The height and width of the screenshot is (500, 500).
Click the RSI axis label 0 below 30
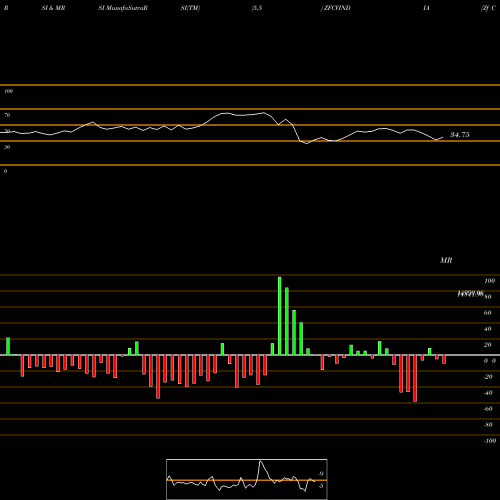click(x=5, y=171)
